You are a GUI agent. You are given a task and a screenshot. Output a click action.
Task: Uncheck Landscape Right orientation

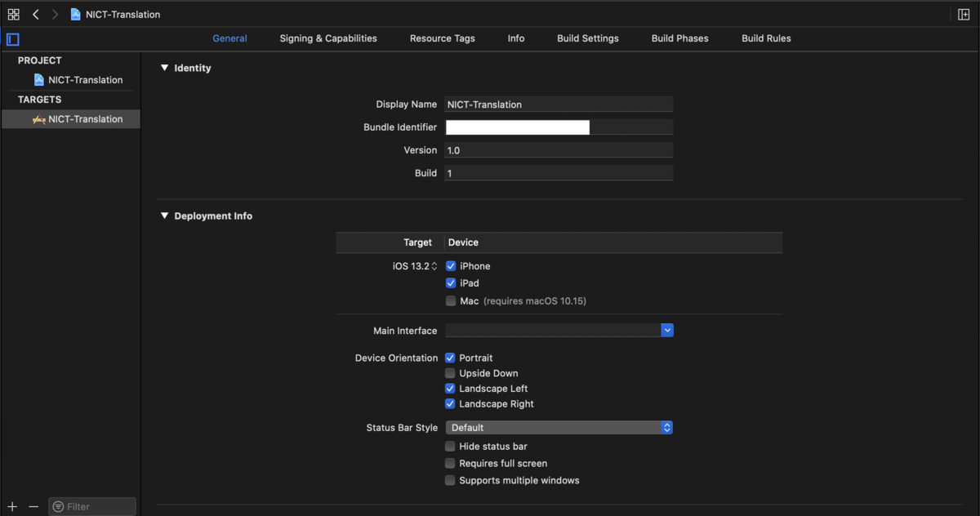pyautogui.click(x=450, y=404)
